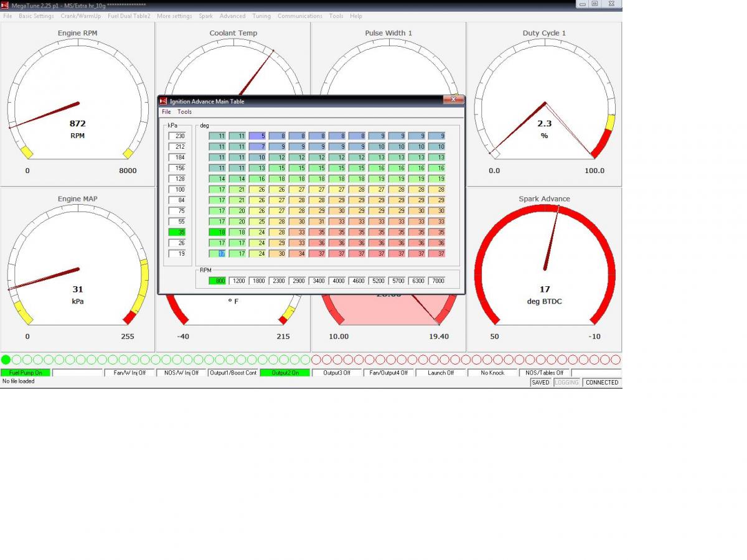The width and height of the screenshot is (747, 560).
Task: Select the cell with value 5 in the 230 kPa row
Action: 257,136
